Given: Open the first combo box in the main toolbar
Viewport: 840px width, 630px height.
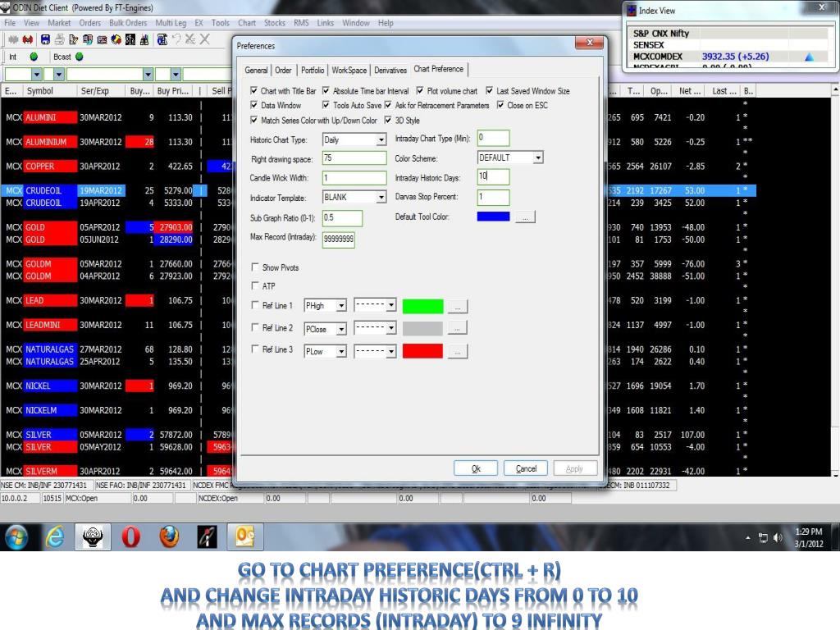Looking at the screenshot, I should (36, 75).
